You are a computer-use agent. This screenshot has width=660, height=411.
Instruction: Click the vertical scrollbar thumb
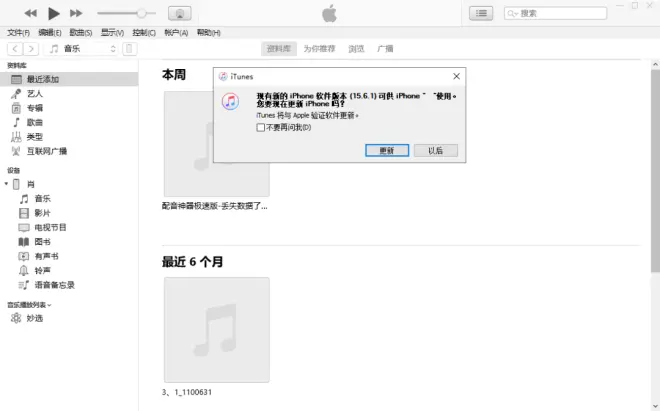(655, 171)
